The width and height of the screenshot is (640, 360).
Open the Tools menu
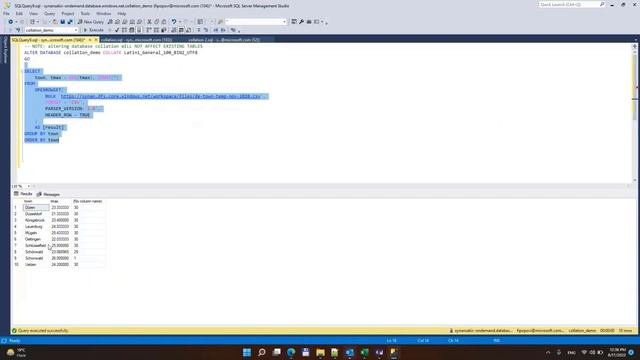(85, 13)
